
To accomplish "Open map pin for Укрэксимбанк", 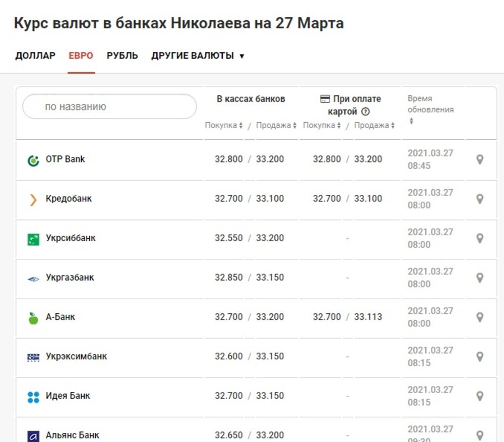I will tap(480, 357).
